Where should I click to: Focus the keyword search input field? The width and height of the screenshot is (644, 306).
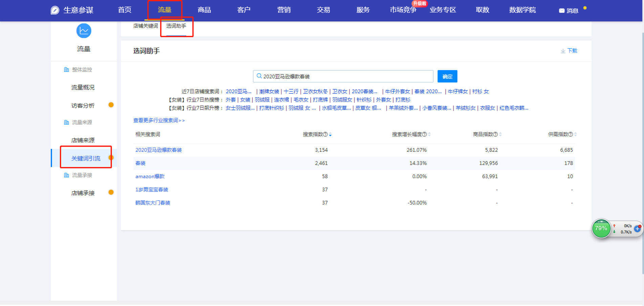pyautogui.click(x=343, y=76)
